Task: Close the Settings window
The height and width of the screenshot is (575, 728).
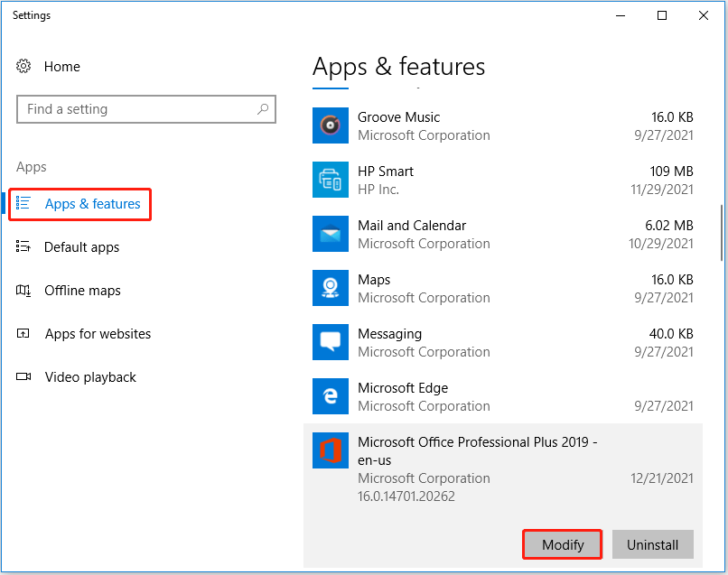Action: (704, 15)
